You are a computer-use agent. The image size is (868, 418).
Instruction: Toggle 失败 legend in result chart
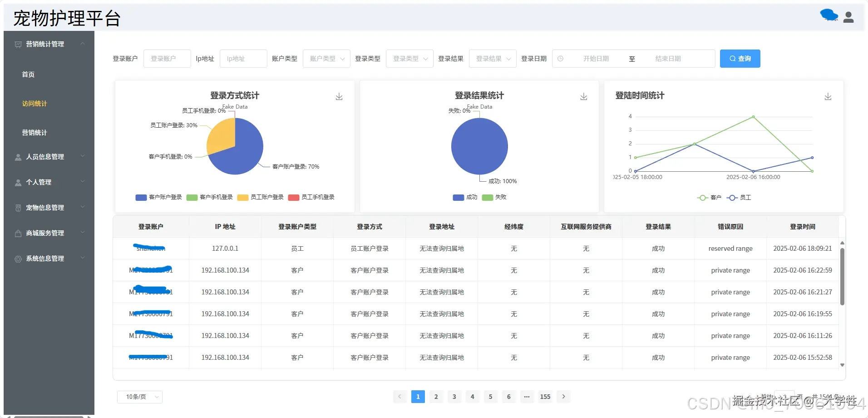point(494,197)
